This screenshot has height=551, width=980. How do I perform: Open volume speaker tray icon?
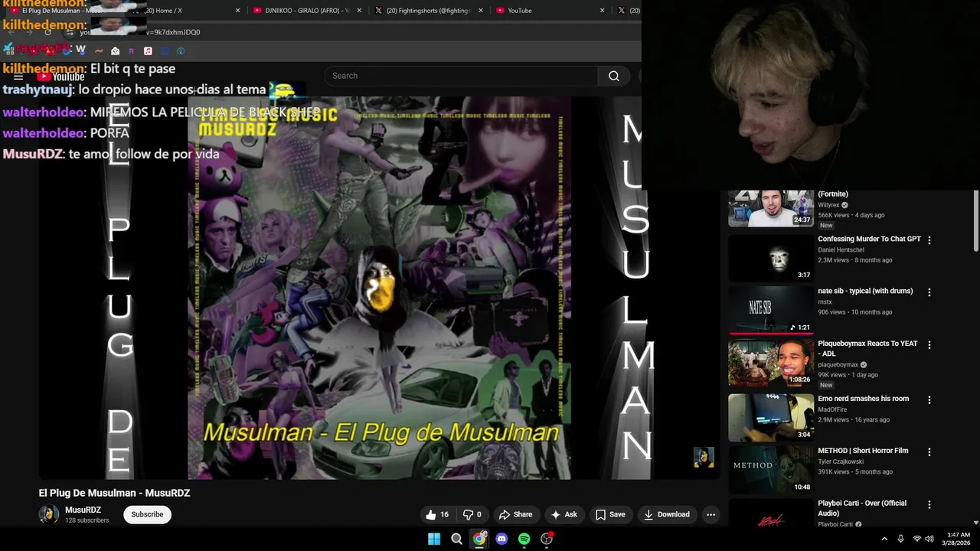(929, 539)
